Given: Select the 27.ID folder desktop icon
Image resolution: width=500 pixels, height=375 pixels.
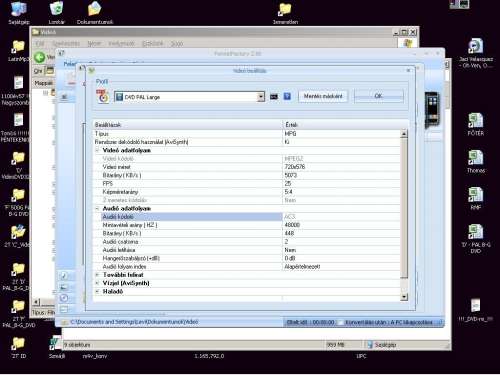Looking at the screenshot, I should 19,348.
